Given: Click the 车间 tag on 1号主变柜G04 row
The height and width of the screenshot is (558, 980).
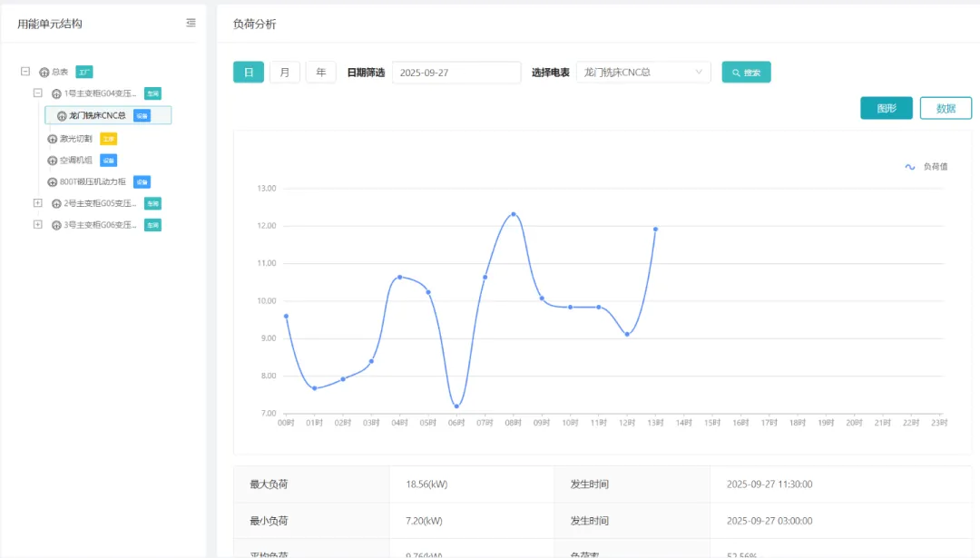Looking at the screenshot, I should coord(152,93).
